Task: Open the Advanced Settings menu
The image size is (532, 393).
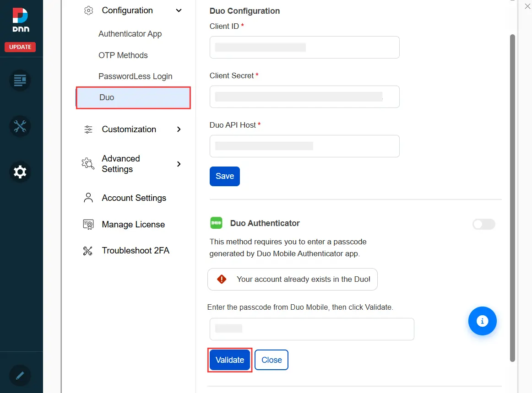Action: tap(121, 164)
